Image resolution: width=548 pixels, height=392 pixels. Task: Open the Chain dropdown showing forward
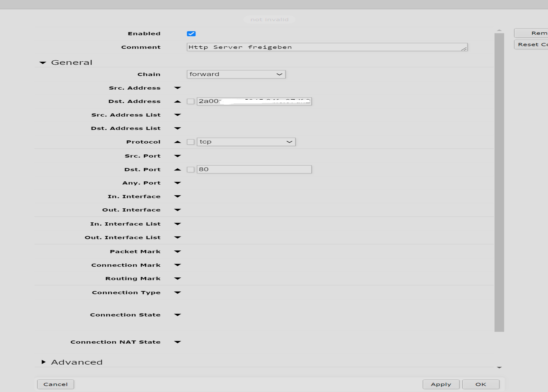tap(236, 74)
